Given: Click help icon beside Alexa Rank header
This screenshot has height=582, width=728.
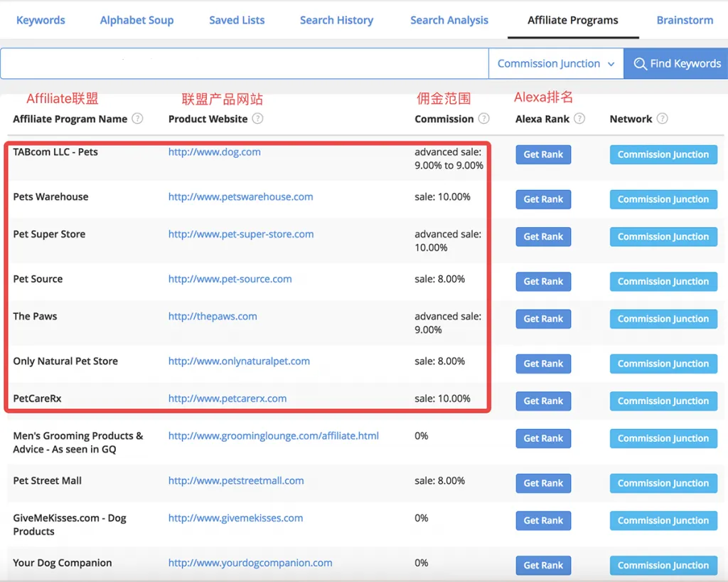Looking at the screenshot, I should [x=579, y=119].
